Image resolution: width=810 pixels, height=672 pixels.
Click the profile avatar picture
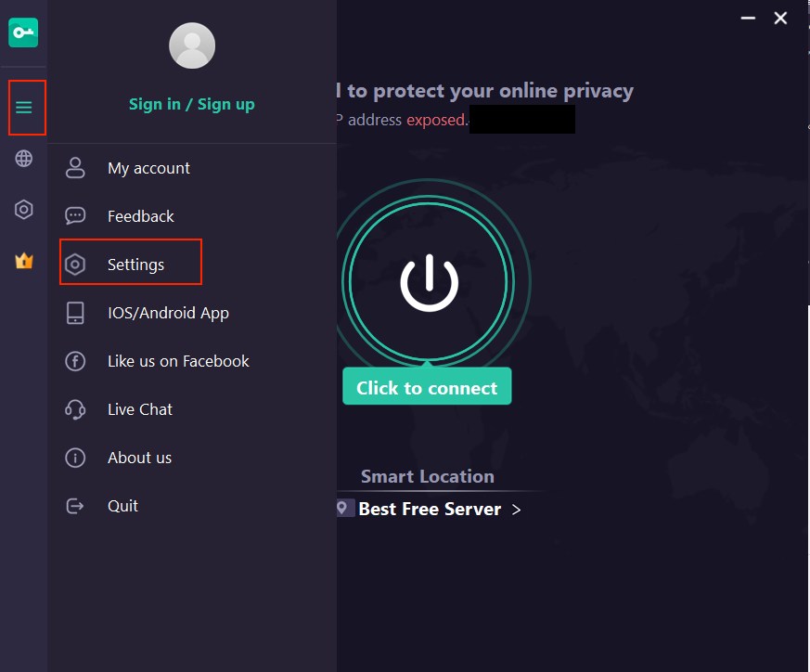click(192, 45)
